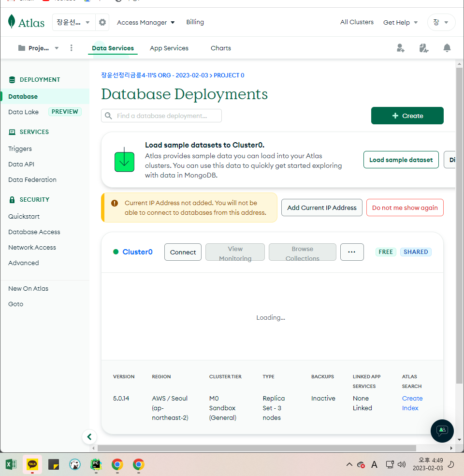This screenshot has height=476, width=464.
Task: Open Data Lake in the sidebar
Action: point(23,112)
